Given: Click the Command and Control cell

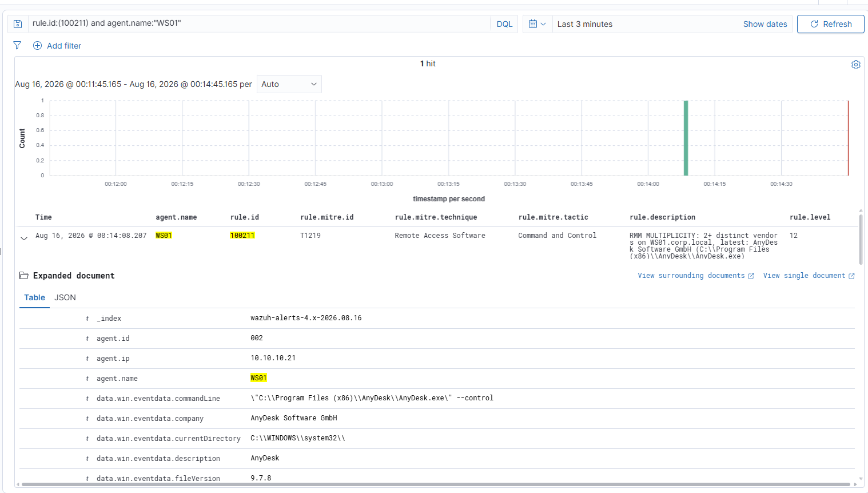Looking at the screenshot, I should click(557, 236).
